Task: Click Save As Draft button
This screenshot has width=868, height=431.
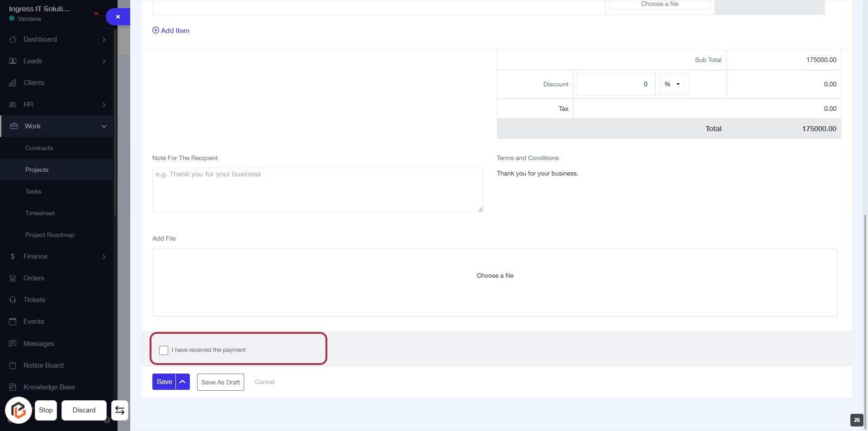Action: pos(221,382)
